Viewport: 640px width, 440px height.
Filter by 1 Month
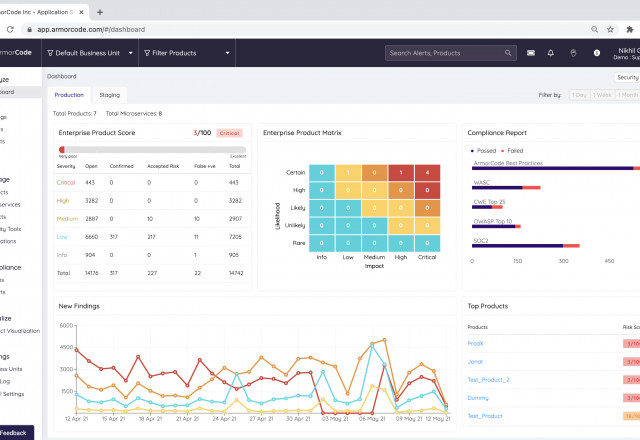click(628, 95)
